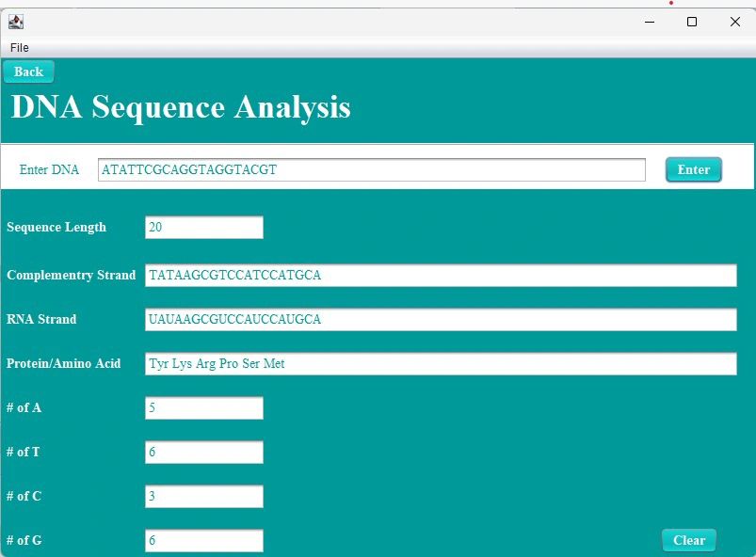This screenshot has width=756, height=557.
Task: Select the # of T count field
Action: point(203,452)
